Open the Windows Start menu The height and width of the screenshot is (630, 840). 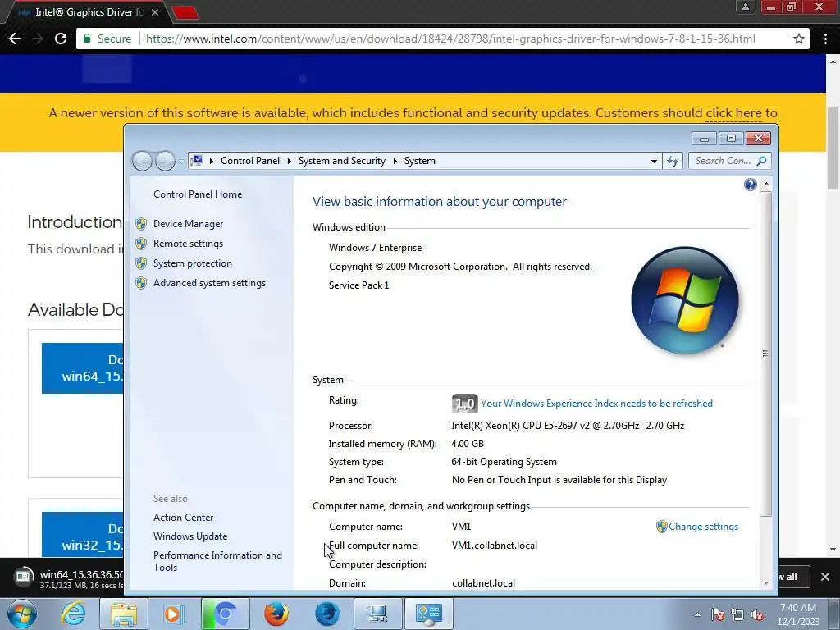click(x=21, y=614)
